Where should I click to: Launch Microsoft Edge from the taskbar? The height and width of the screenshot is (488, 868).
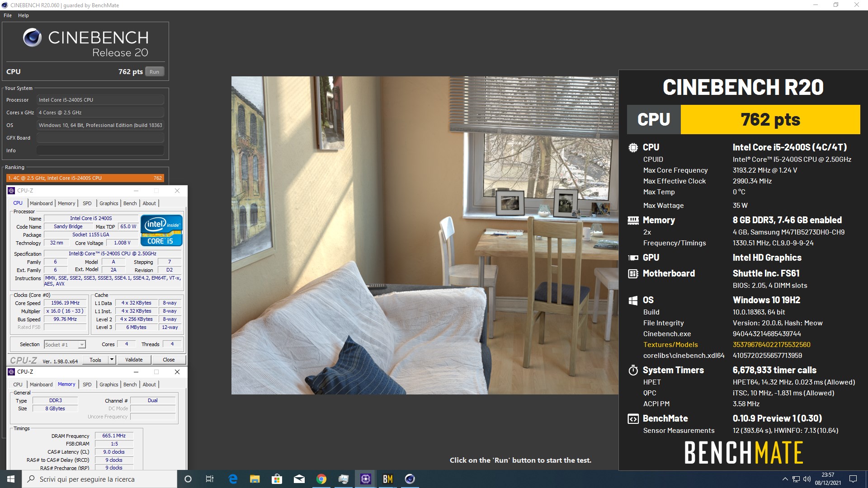pos(233,479)
